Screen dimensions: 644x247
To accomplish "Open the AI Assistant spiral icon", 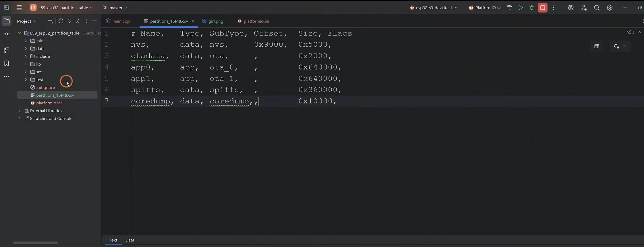I will [571, 8].
